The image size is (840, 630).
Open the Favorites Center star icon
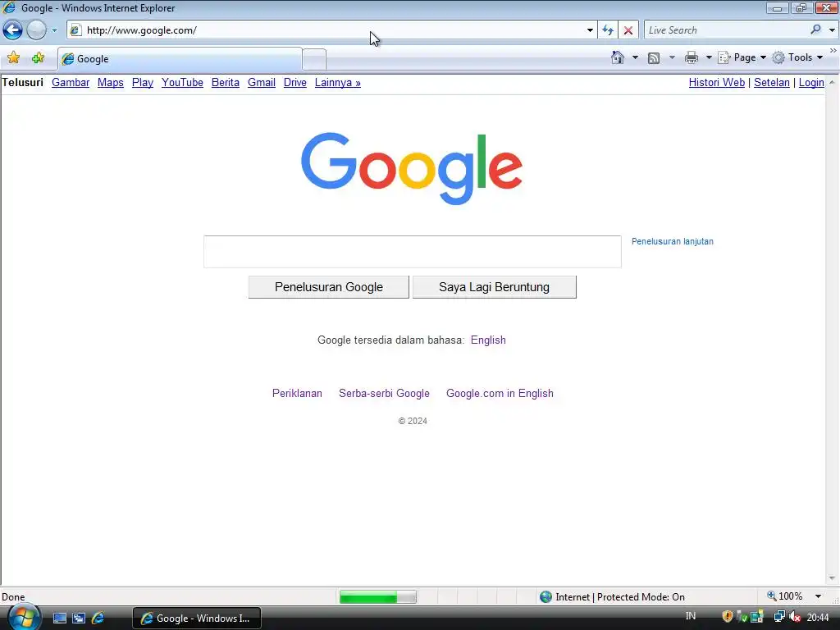13,58
